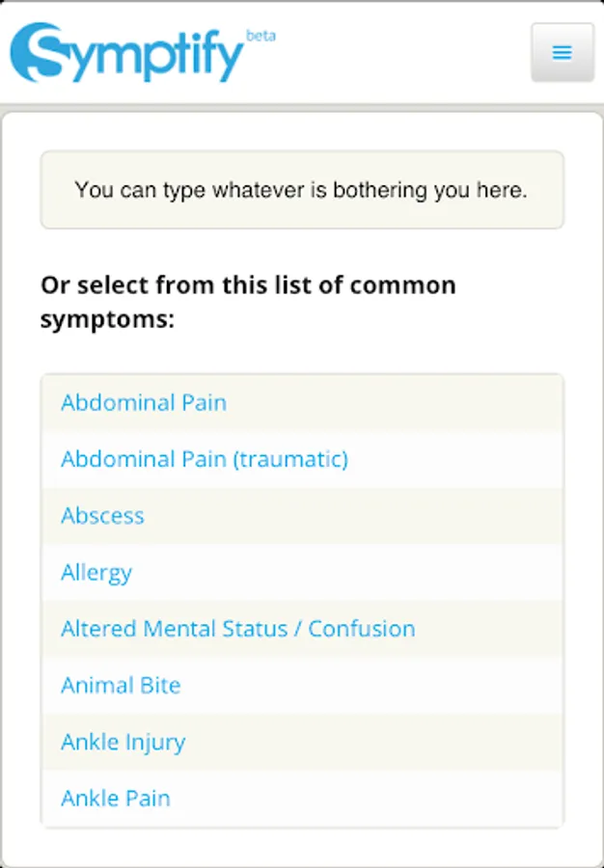The height and width of the screenshot is (868, 604).
Task: Click the beta label beside the logo
Action: tap(261, 36)
